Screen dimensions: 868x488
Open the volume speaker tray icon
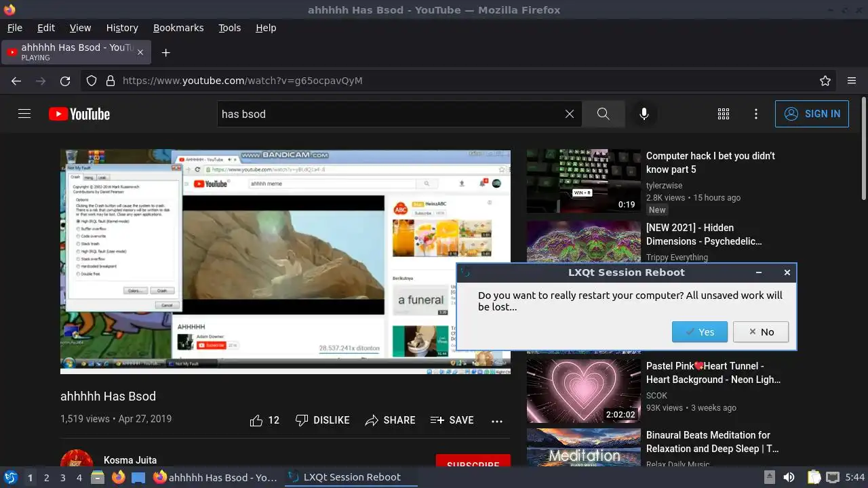(789, 477)
